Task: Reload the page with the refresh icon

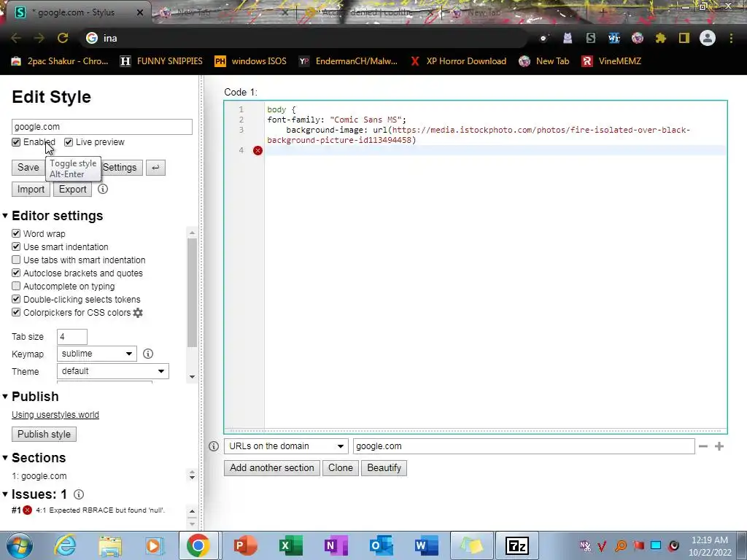Action: pos(63,38)
